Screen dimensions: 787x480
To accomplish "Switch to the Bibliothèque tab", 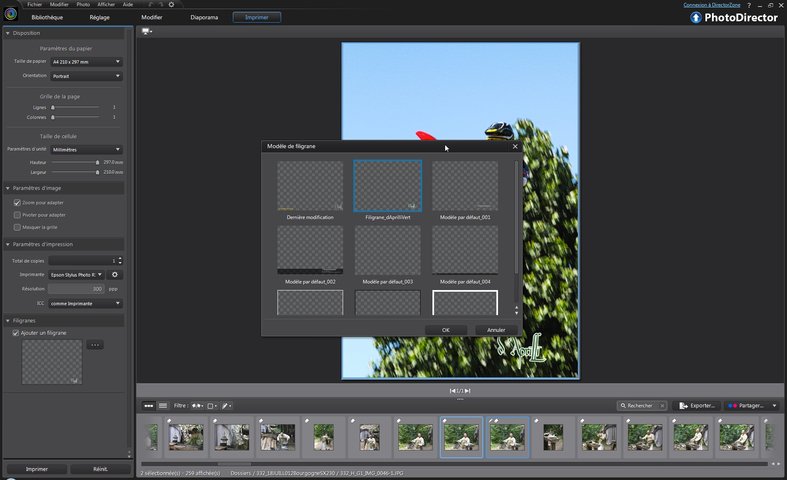I will coord(46,18).
